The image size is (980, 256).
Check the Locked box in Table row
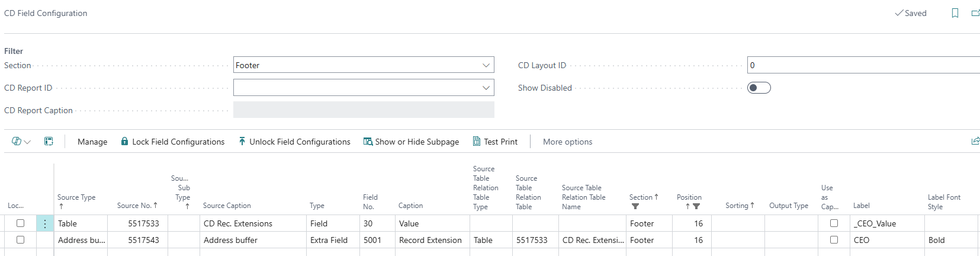point(20,223)
